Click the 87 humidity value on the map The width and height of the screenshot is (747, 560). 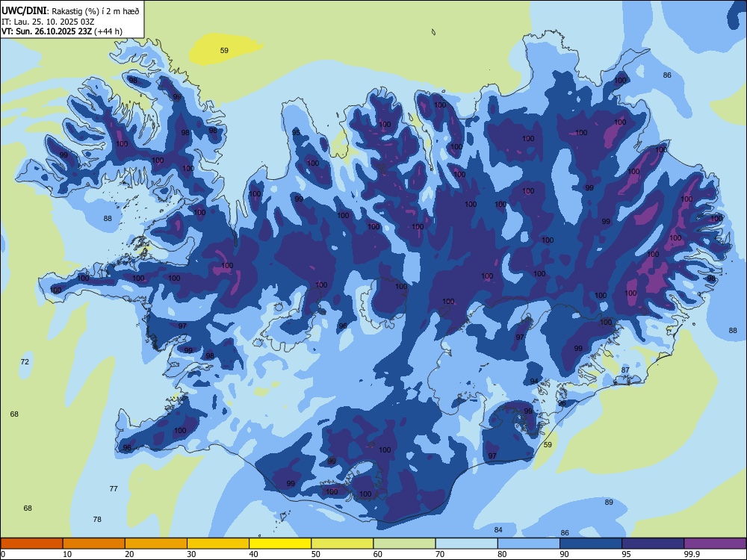pyautogui.click(x=625, y=370)
